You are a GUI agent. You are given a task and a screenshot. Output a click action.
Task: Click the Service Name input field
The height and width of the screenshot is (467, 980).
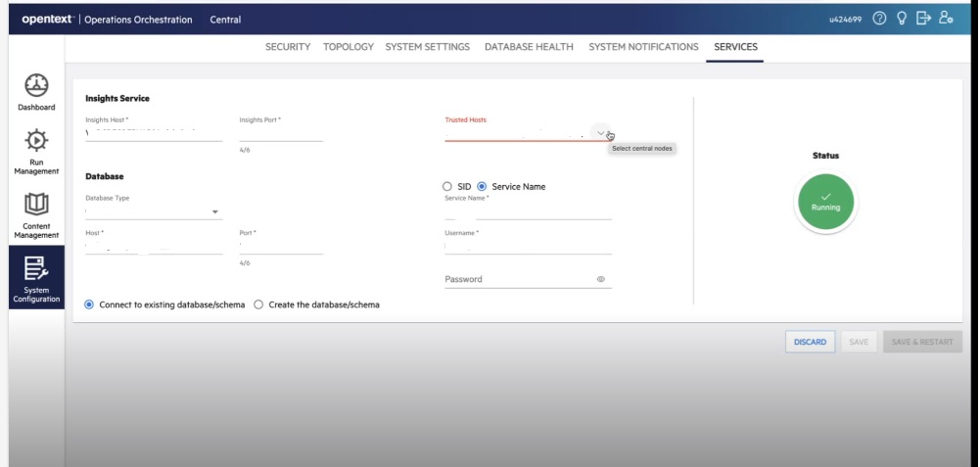(528, 211)
